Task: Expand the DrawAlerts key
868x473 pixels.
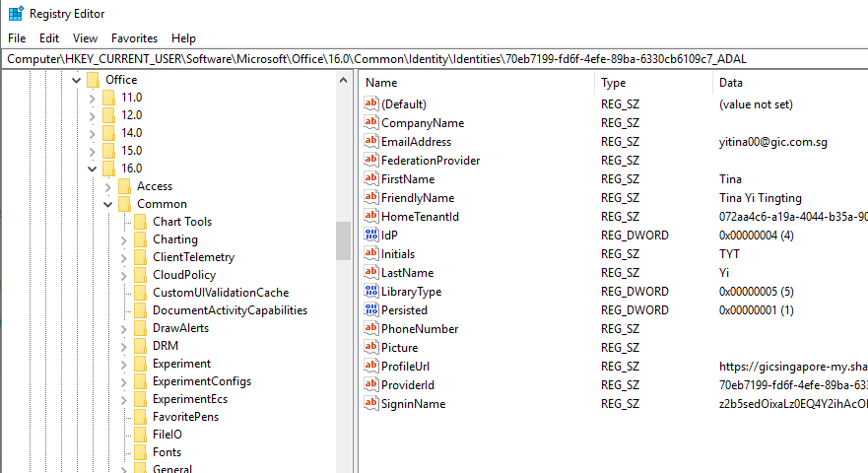Action: [123, 328]
